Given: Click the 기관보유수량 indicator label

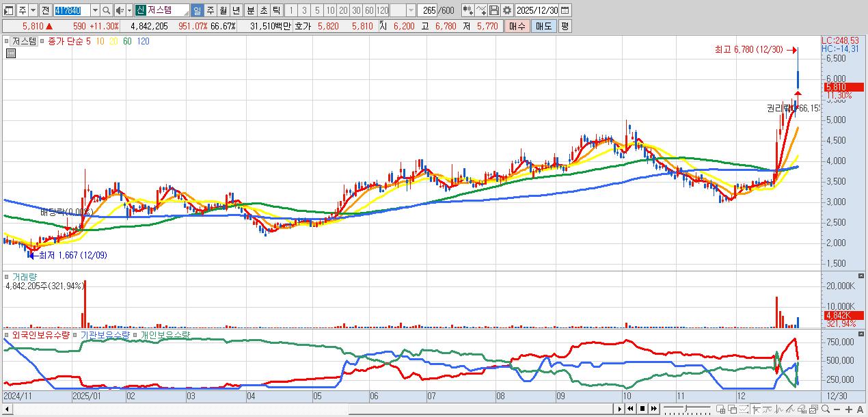Looking at the screenshot, I should click(105, 335).
